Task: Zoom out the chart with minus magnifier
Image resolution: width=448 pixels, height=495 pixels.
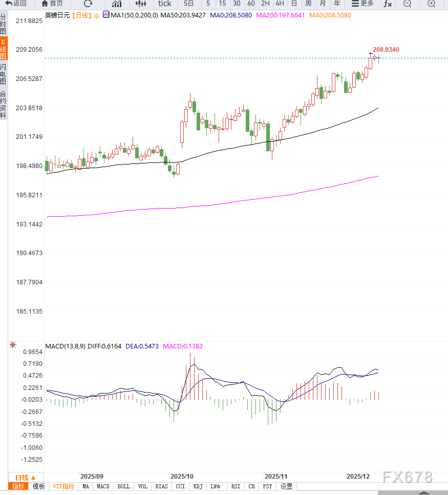Action: click(407, 4)
